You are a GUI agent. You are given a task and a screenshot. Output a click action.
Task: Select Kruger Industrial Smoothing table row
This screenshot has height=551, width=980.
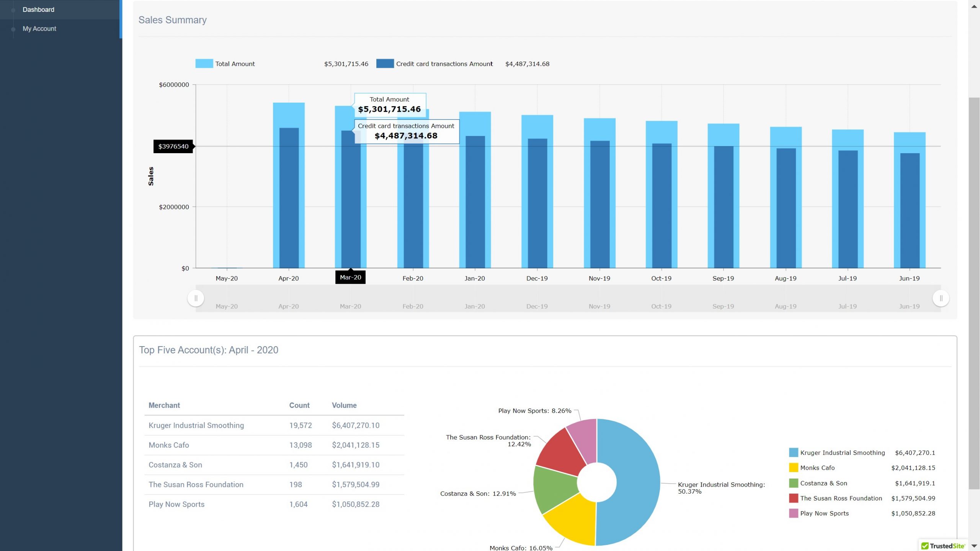(274, 425)
